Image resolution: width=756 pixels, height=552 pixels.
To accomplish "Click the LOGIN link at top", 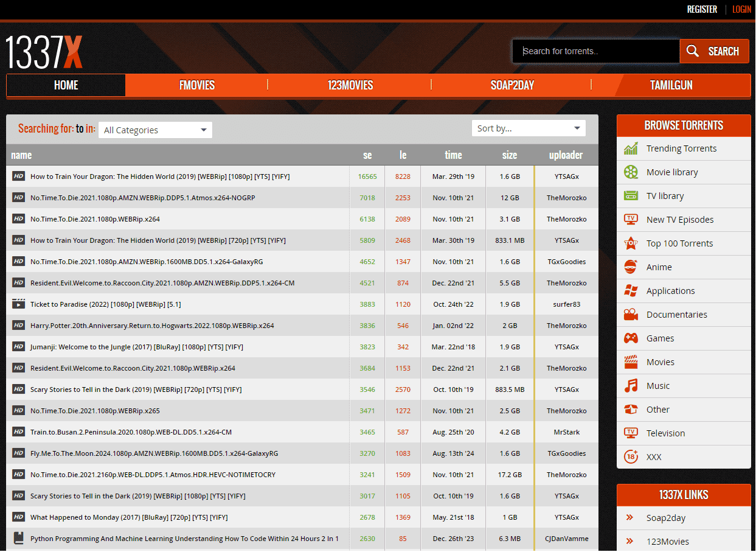I will pos(741,9).
